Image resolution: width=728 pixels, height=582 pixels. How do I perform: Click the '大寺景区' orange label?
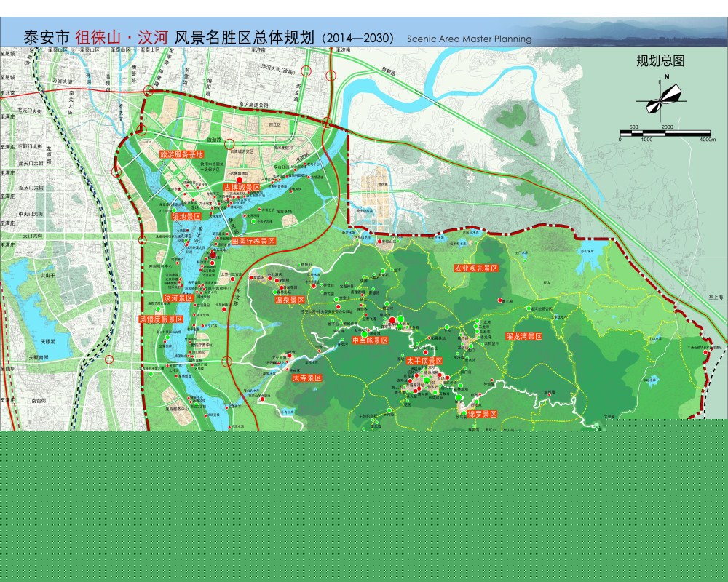tap(307, 378)
